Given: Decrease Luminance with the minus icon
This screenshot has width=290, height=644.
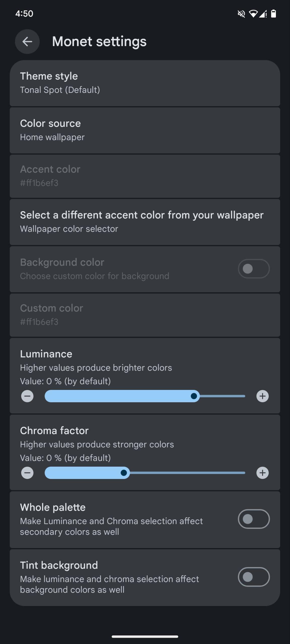Looking at the screenshot, I should (x=27, y=396).
